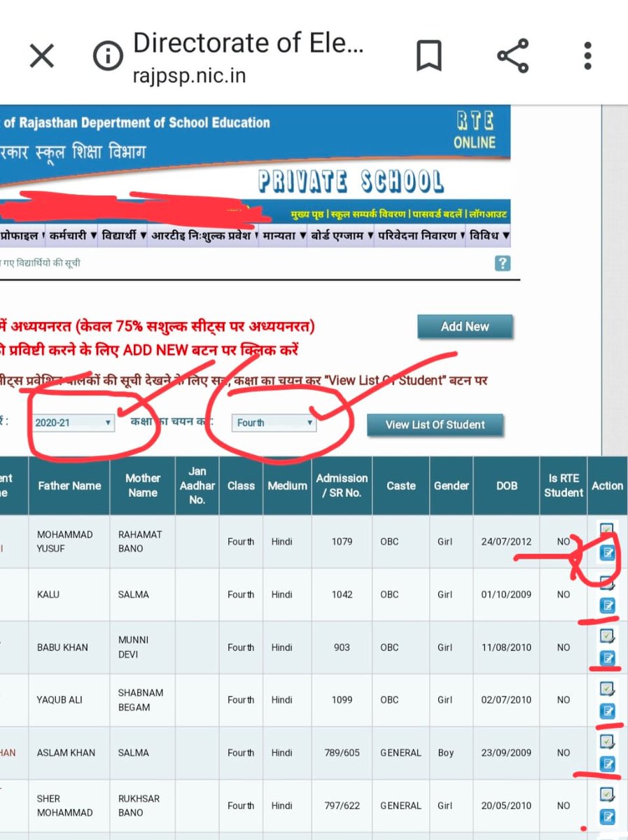Click edit icon for Sher Mohammad row
Screen dimensions: 628x840
point(608,816)
